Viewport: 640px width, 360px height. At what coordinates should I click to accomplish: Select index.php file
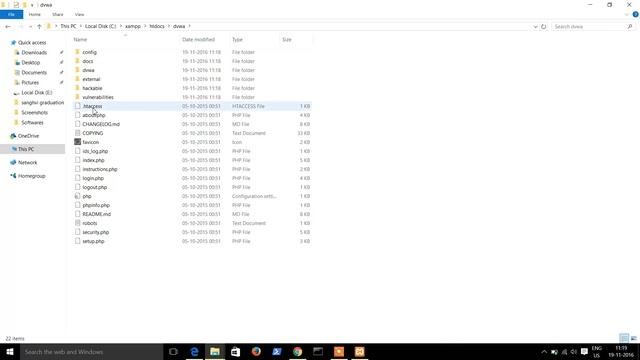93,160
